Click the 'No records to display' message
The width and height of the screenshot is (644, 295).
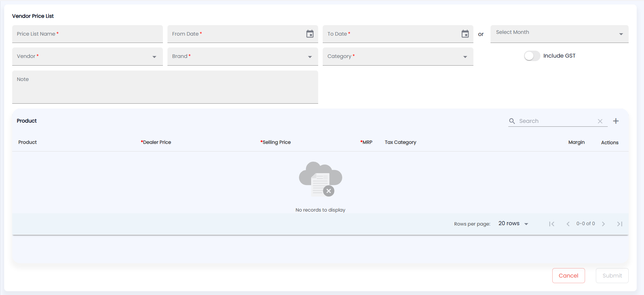[x=320, y=210]
